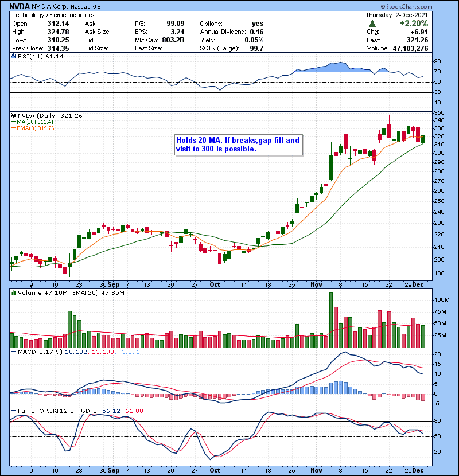459x476 pixels.
Task: Click the Last value 321.26 in the header
Action: (x=417, y=40)
